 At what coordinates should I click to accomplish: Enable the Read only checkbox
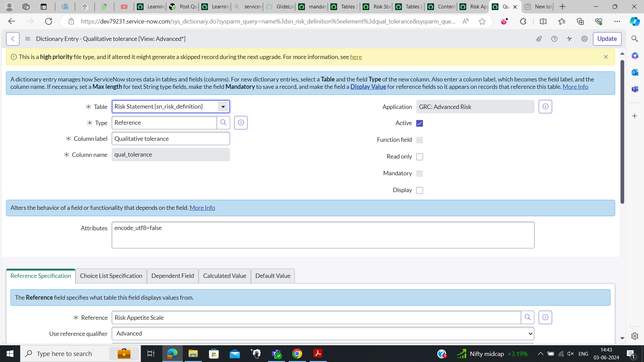(420, 157)
